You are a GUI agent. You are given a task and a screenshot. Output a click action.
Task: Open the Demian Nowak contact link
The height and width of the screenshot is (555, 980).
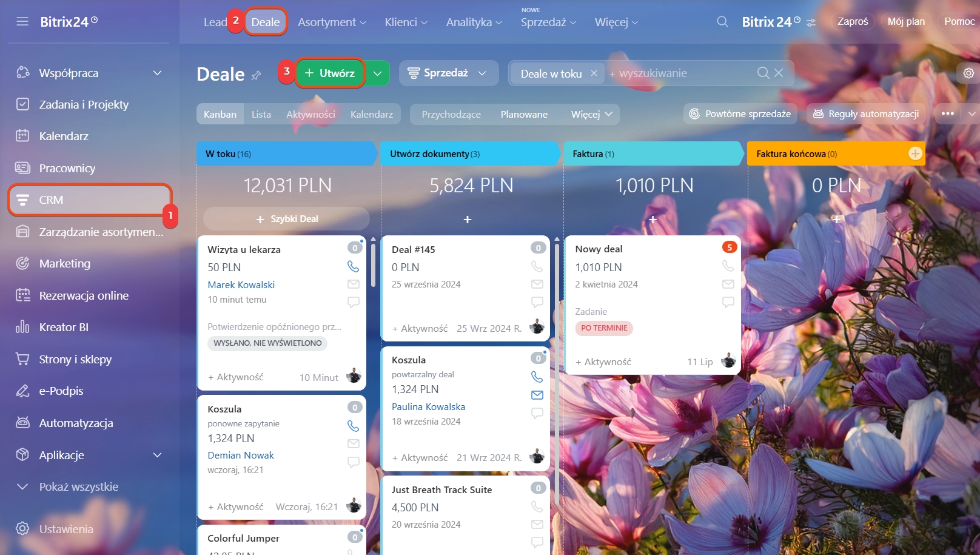tap(241, 455)
